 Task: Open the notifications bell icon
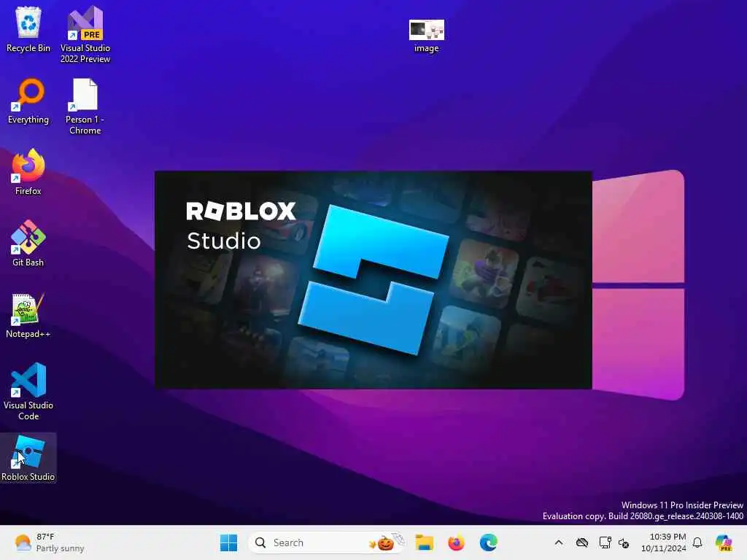(697, 542)
